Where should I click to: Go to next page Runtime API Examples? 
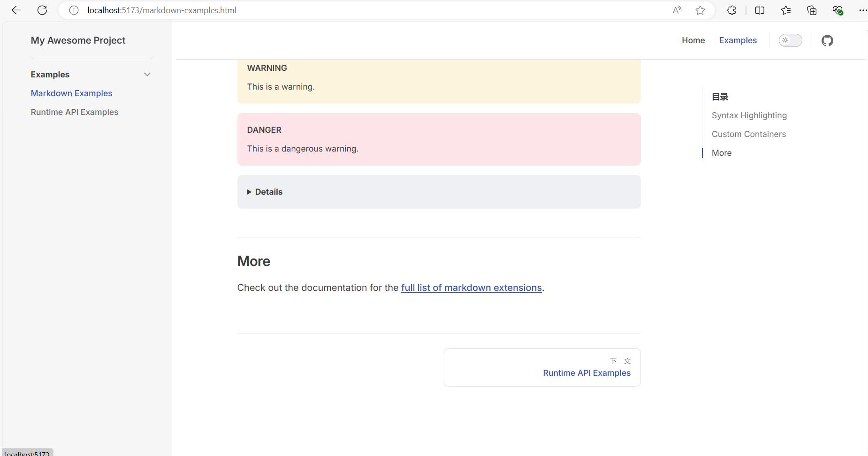(x=542, y=367)
